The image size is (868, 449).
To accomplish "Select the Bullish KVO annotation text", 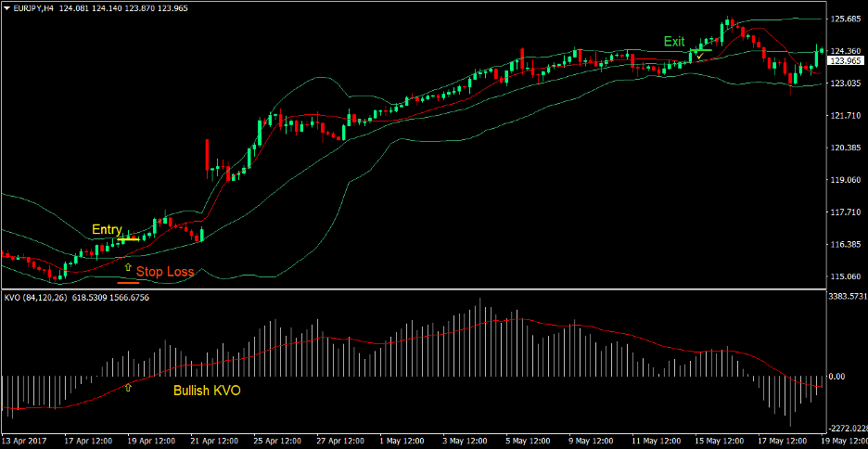I will pos(207,391).
